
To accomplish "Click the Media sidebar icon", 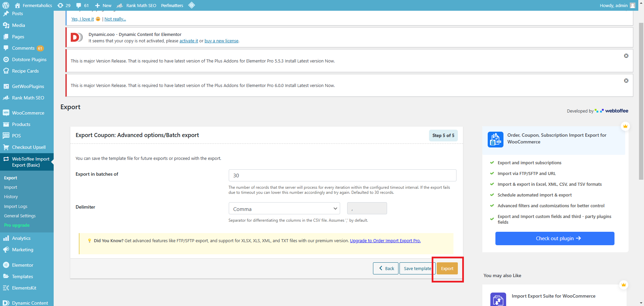I will point(6,25).
